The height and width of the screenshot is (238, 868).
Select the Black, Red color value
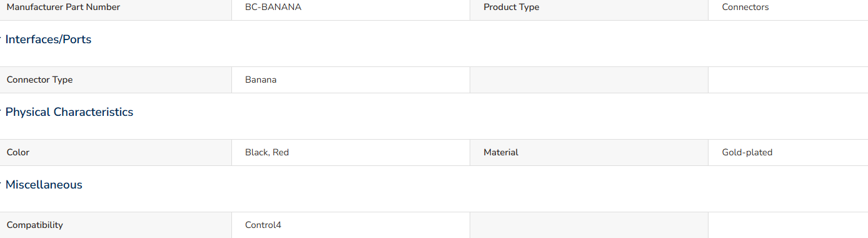[267, 152]
